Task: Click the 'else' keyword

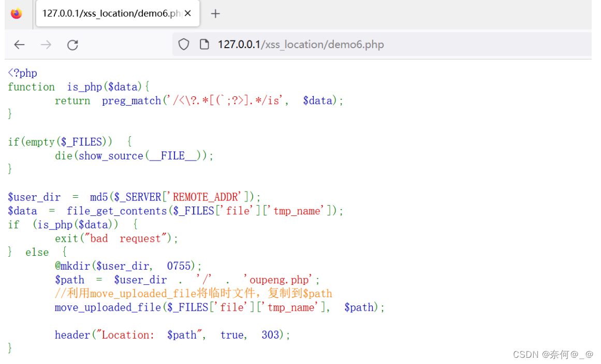Action: 37,252
